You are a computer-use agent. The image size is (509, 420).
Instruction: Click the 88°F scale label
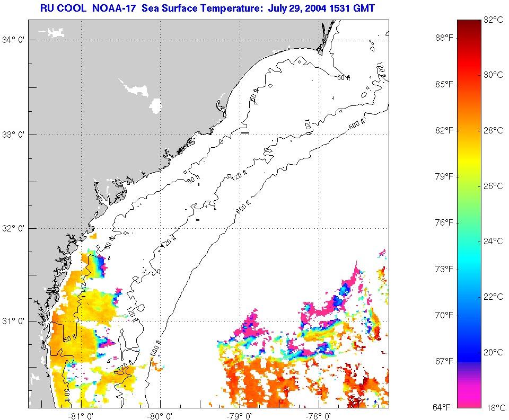[444, 38]
